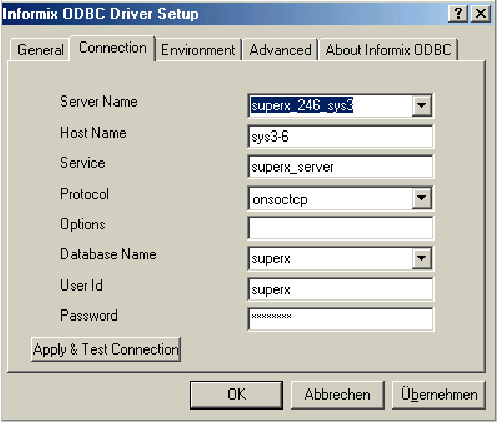The height and width of the screenshot is (422, 497).
Task: Click the highlighted Server Name text box
Action: pyautogui.click(x=331, y=106)
